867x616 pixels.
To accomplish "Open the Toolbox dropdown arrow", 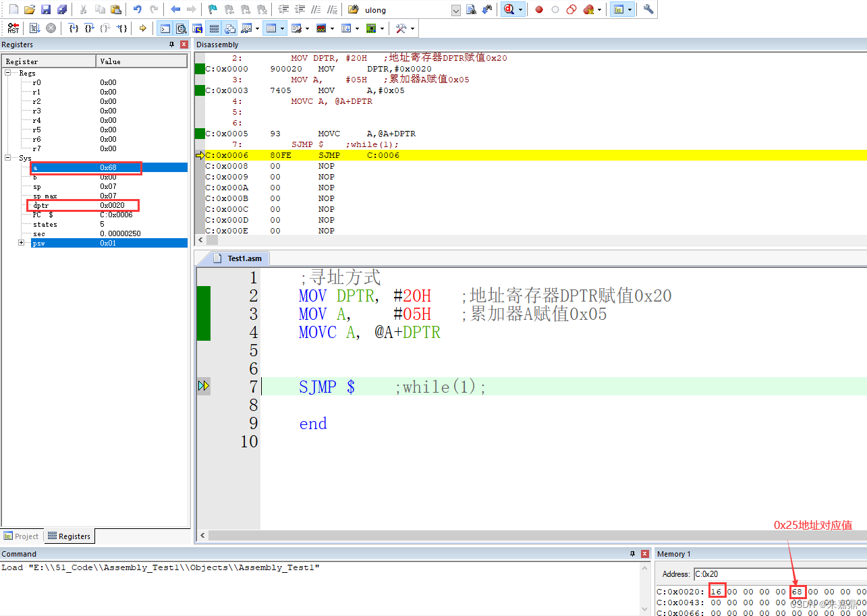I will 412,28.
